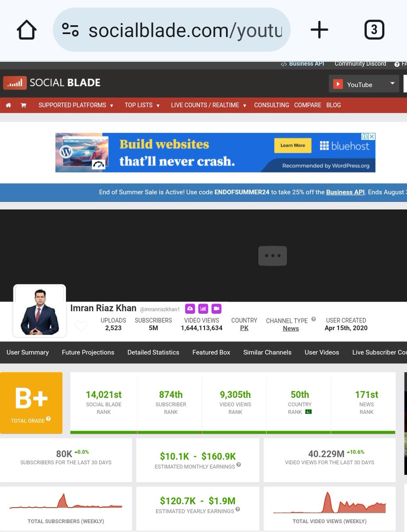Click Channel Type help question icon
Image resolution: width=407 pixels, height=532 pixels.
314,319
